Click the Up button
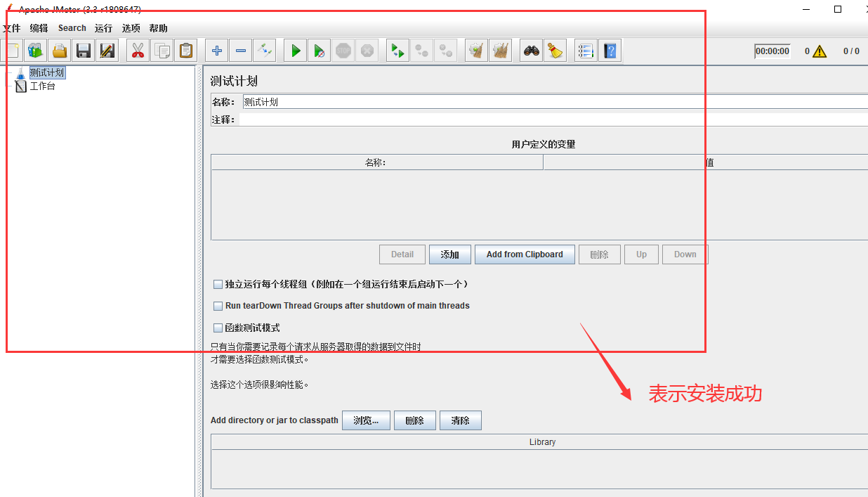Image resolution: width=868 pixels, height=497 pixels. coord(641,254)
